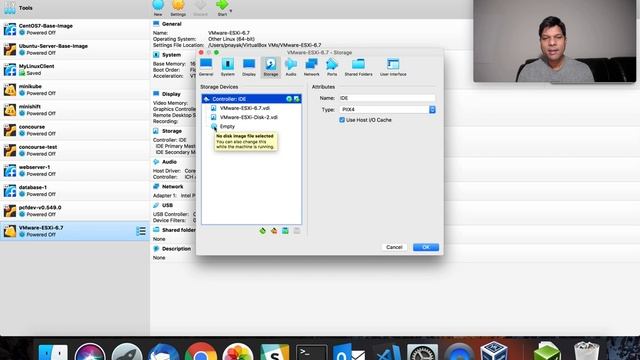Screen dimensions: 640x360
Task: Toggle Use Host I/O Cache checkbox
Action: pyautogui.click(x=342, y=120)
